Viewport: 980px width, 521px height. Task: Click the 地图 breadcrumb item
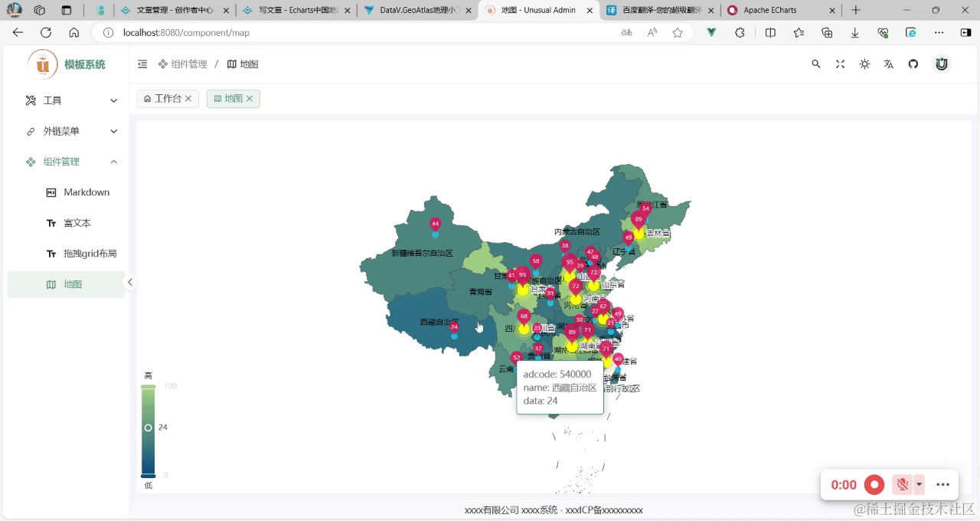pyautogui.click(x=243, y=64)
